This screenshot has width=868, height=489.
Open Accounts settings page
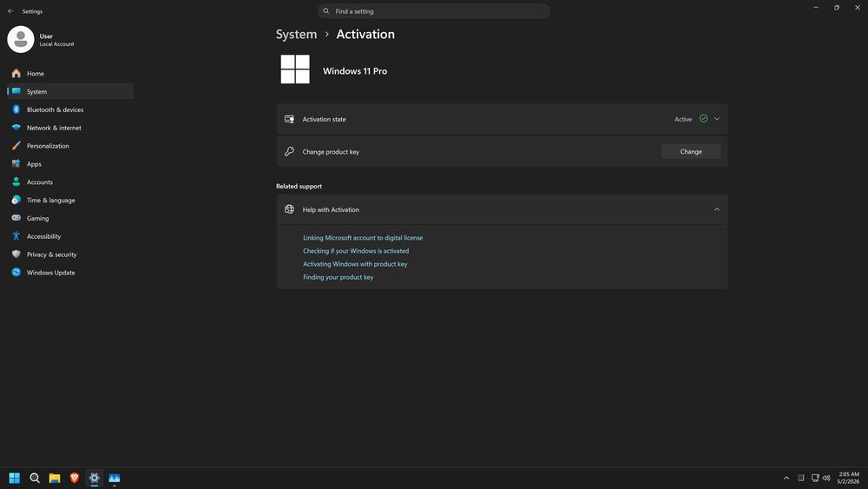pyautogui.click(x=70, y=182)
